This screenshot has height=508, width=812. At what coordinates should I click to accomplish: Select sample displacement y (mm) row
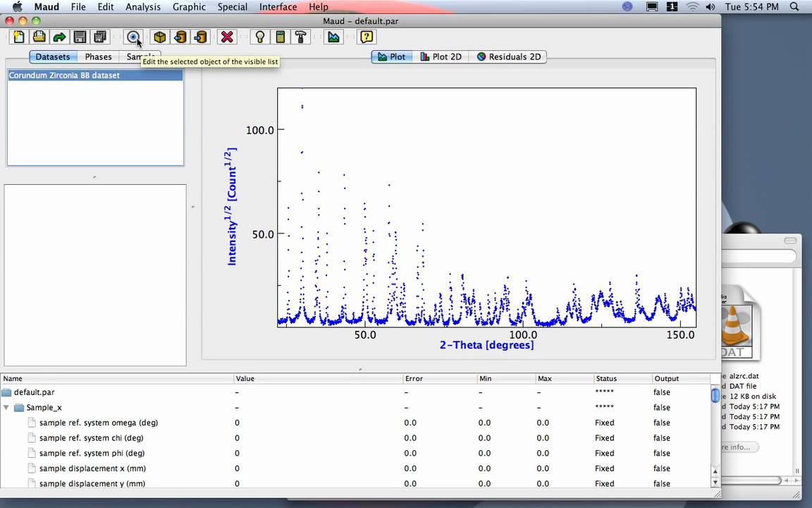click(355, 483)
